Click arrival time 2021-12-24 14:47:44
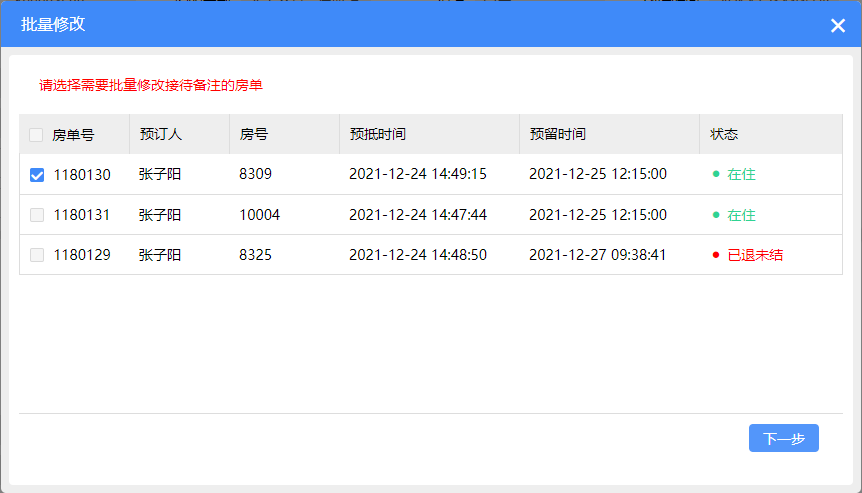Image resolution: width=862 pixels, height=493 pixels. click(418, 214)
